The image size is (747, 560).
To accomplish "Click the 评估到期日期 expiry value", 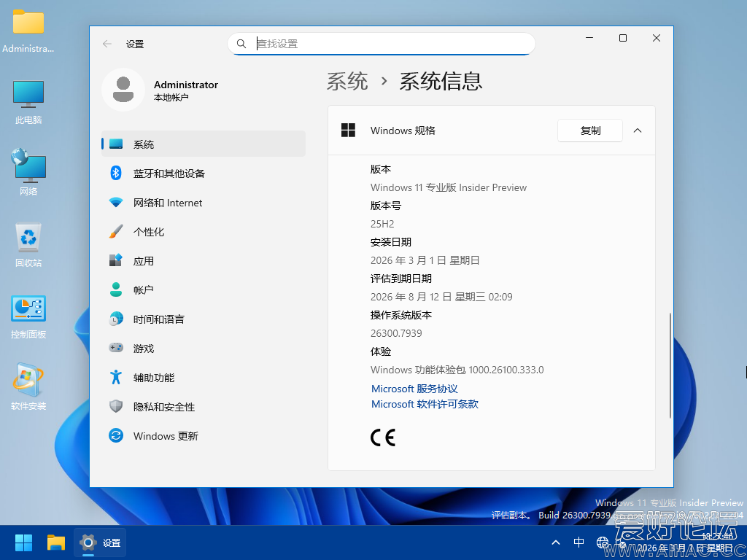I will 441,297.
